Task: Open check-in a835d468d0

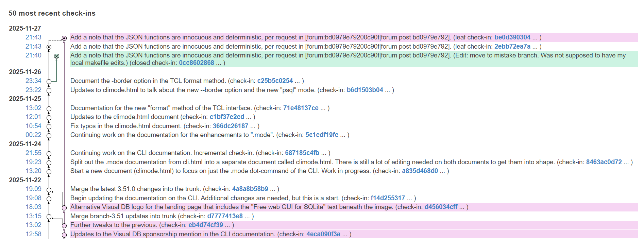Action: [420, 171]
